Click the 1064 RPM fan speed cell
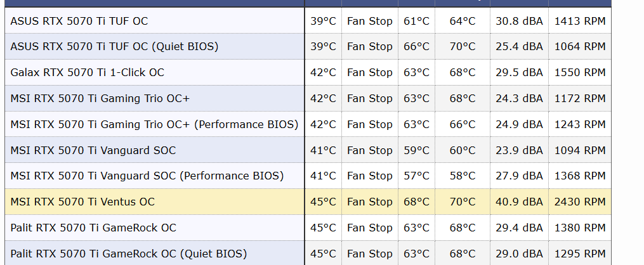The image size is (644, 265). (x=580, y=46)
